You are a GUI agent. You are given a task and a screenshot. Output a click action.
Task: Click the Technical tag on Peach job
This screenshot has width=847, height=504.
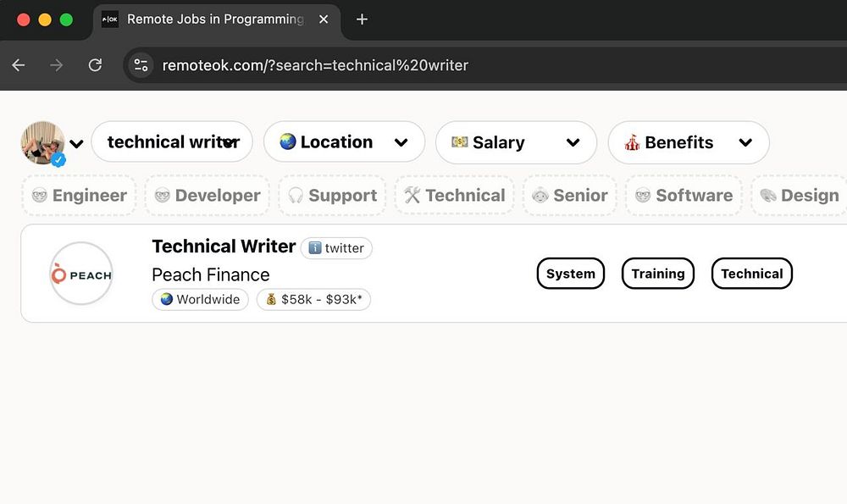pos(751,274)
